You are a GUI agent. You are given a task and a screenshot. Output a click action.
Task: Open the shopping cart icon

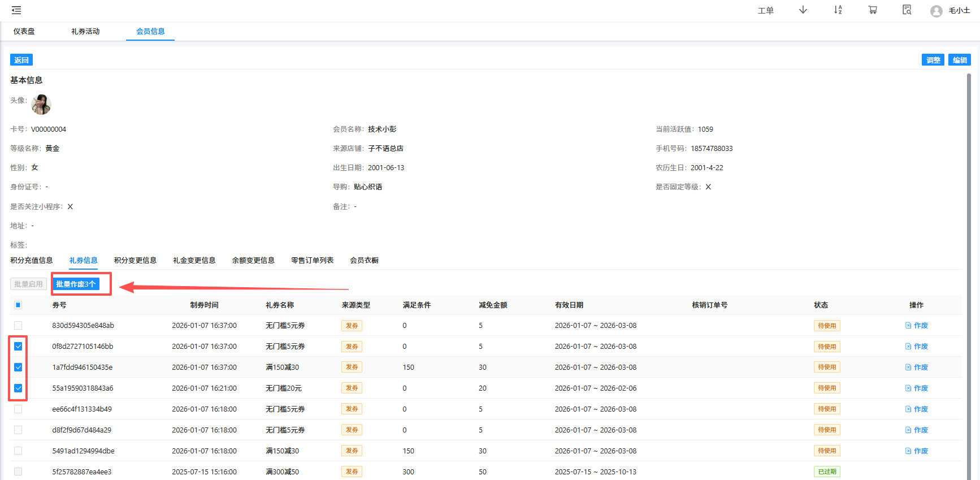click(x=873, y=10)
